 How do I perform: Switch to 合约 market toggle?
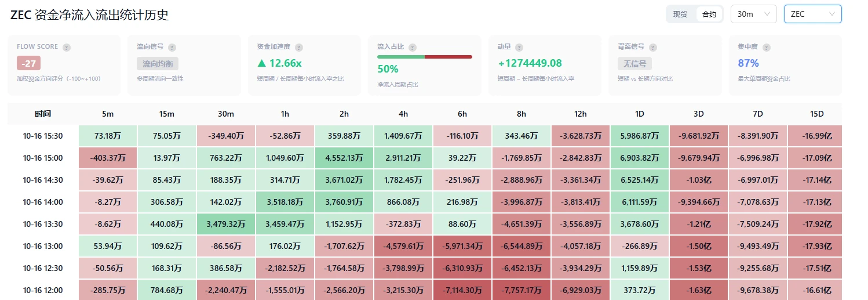(x=709, y=15)
